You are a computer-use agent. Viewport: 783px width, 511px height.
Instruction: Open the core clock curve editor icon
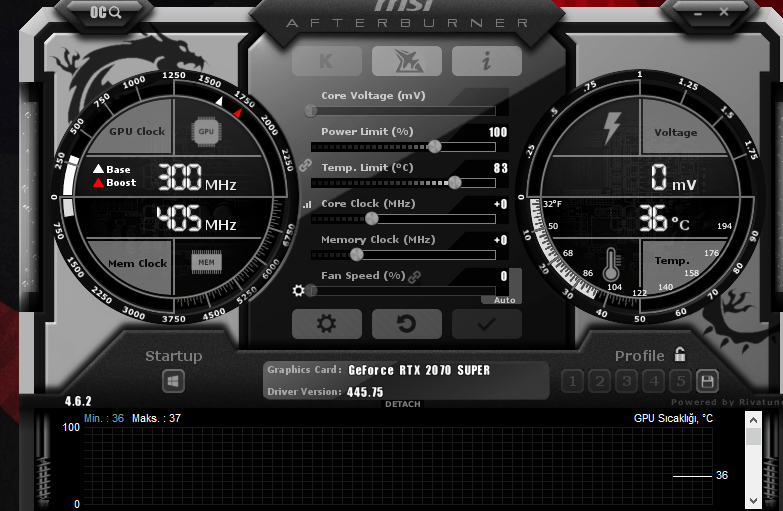pos(307,204)
